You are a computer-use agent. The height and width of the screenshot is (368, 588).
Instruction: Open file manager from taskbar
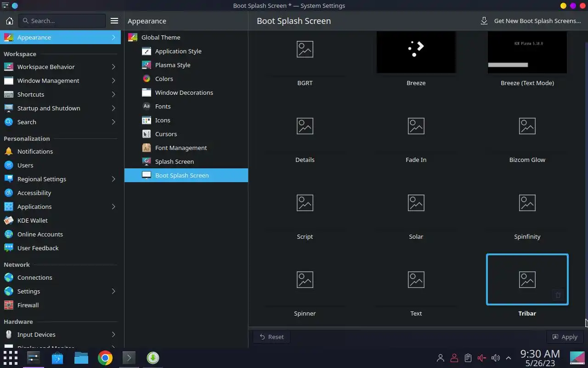click(x=81, y=358)
